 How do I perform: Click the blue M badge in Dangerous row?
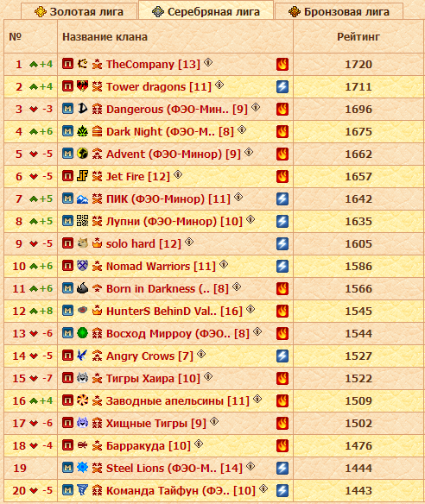[x=67, y=109]
